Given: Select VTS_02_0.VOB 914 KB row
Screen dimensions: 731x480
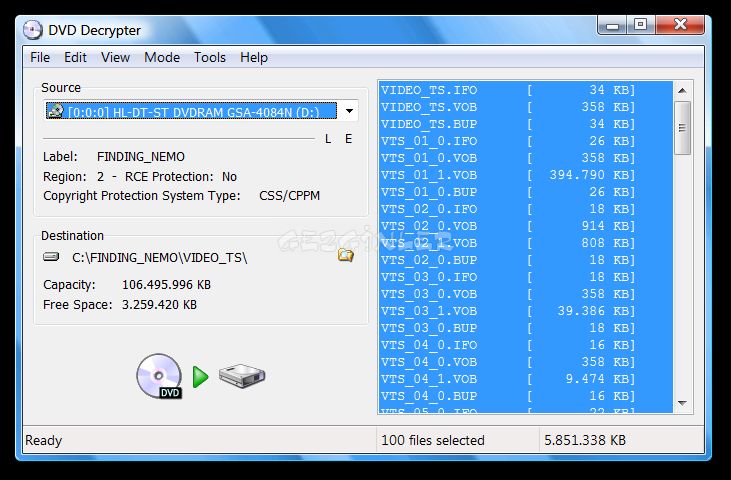Looking at the screenshot, I should point(526,226).
